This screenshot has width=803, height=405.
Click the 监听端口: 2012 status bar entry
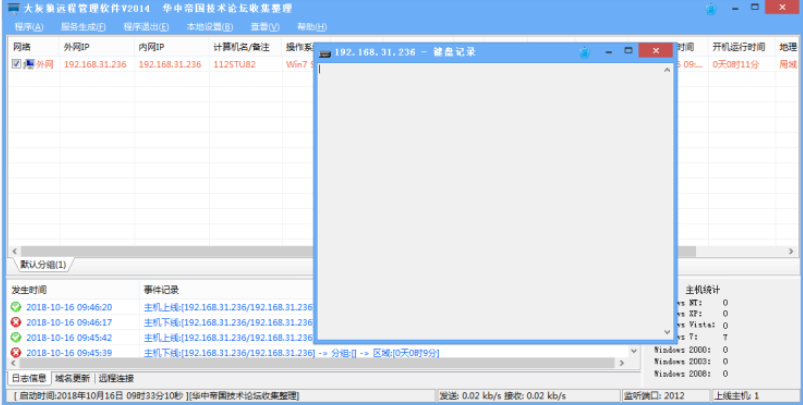[x=665, y=396]
